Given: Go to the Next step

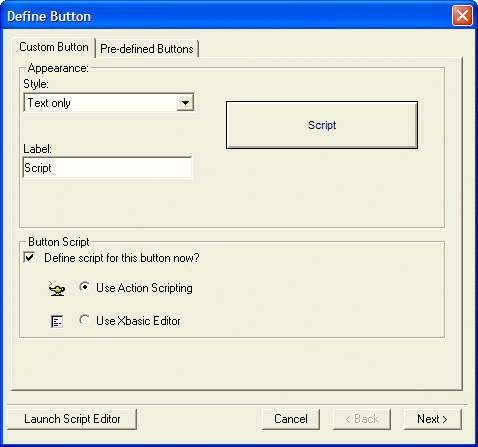Looking at the screenshot, I should (433, 419).
